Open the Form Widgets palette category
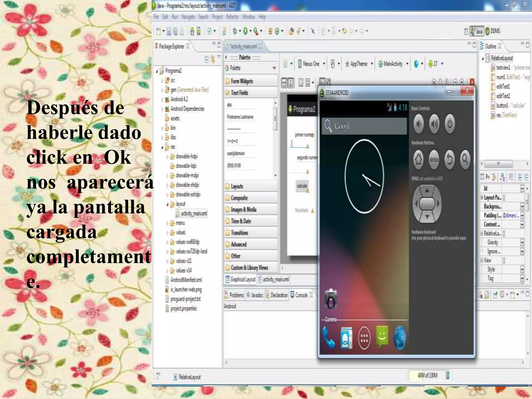This screenshot has height=399, width=532. coord(242,81)
